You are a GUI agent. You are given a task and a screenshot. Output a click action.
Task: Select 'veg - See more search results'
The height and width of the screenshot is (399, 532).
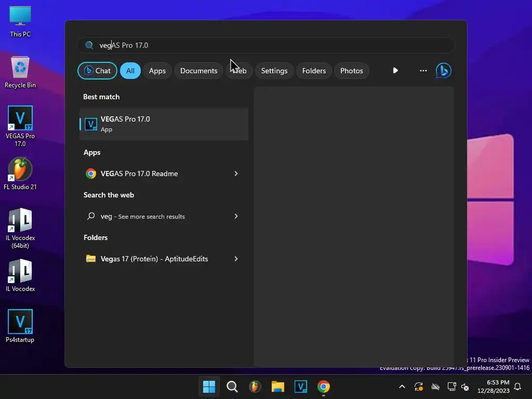coord(164,217)
